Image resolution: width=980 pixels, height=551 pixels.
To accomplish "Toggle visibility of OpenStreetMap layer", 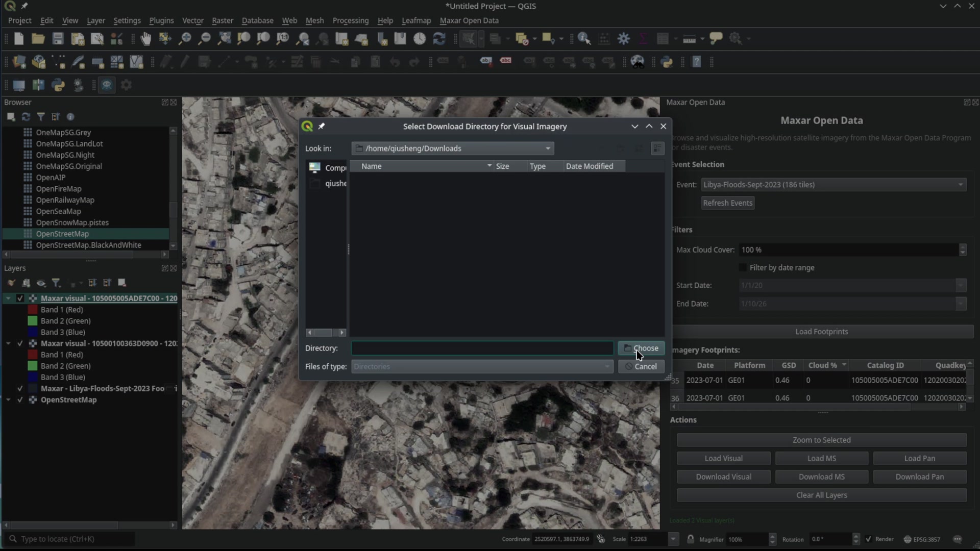I will (x=20, y=400).
